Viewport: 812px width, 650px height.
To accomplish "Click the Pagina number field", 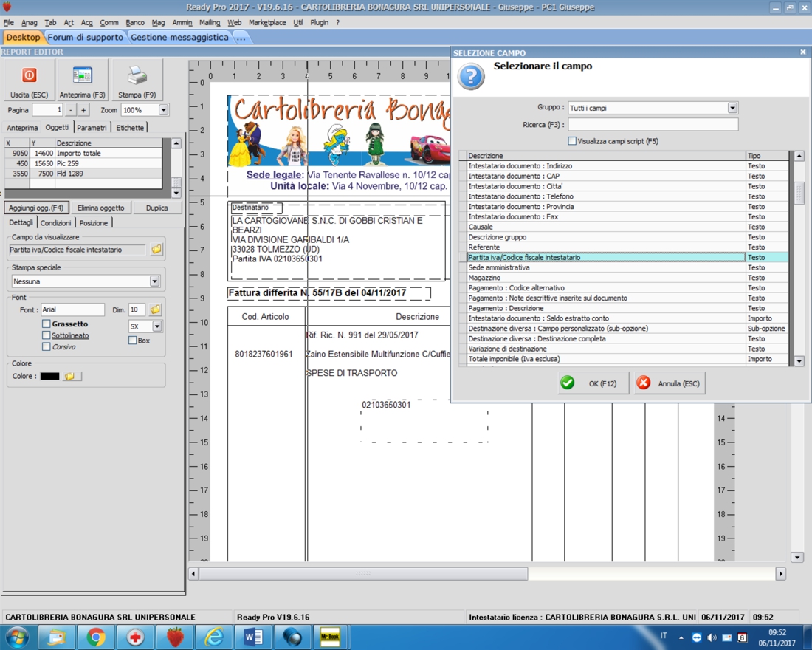I will 47,110.
